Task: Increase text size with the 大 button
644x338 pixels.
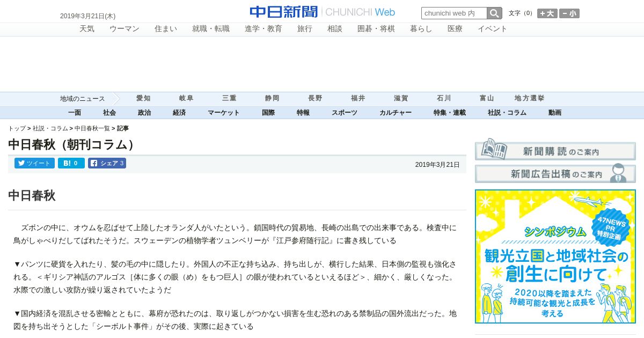Action: tap(547, 13)
